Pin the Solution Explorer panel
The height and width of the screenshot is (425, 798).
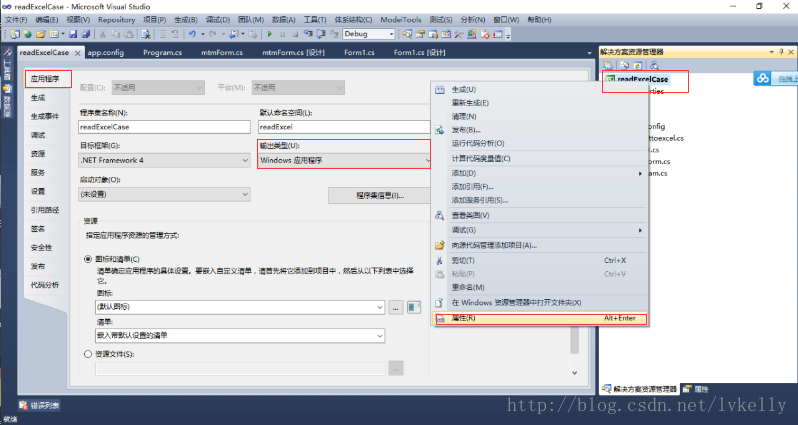pyautogui.click(x=781, y=52)
